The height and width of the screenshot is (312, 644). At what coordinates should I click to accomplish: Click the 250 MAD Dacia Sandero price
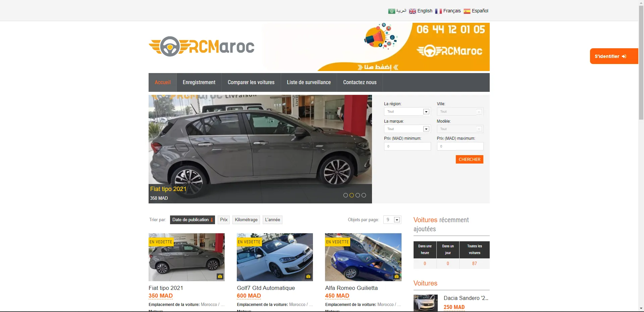[x=454, y=307]
